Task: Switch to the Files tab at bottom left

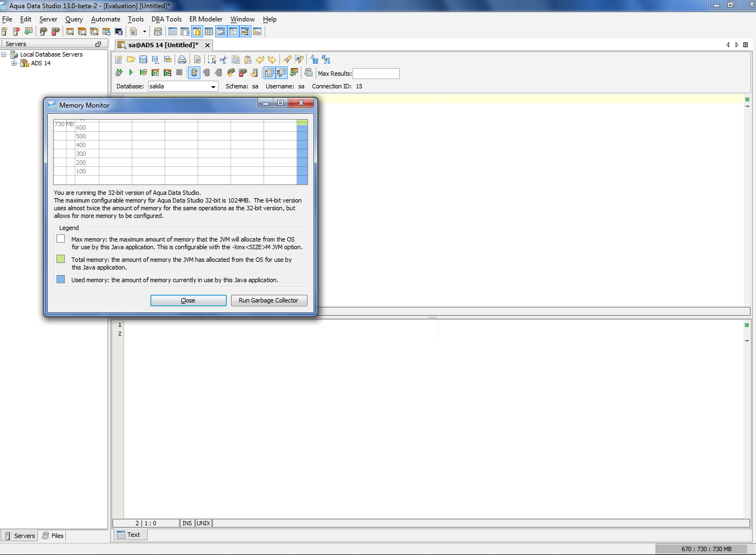Action: coord(53,536)
